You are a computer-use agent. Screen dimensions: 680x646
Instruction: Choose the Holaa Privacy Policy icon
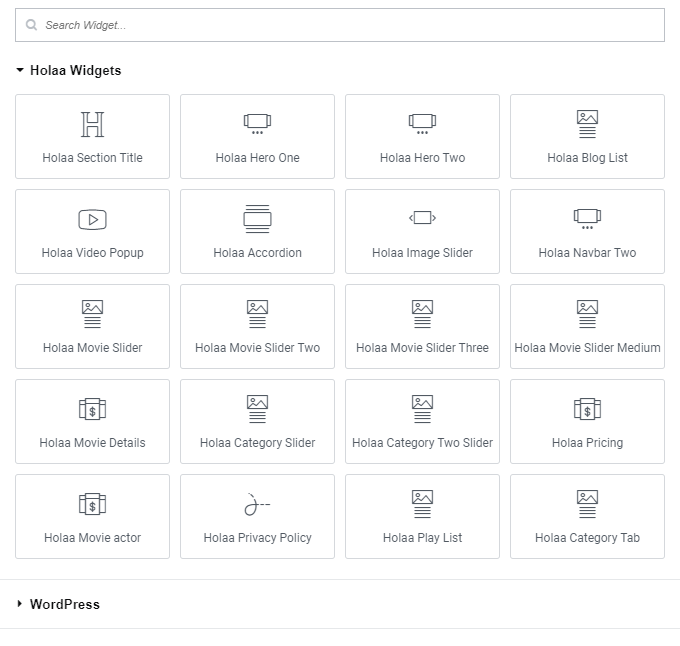pyautogui.click(x=257, y=505)
